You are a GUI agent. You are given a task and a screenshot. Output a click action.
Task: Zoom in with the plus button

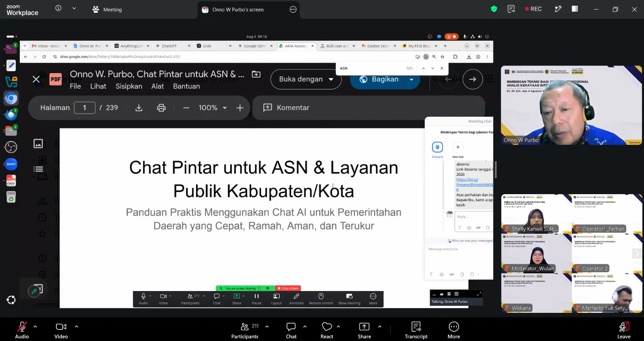[240, 108]
